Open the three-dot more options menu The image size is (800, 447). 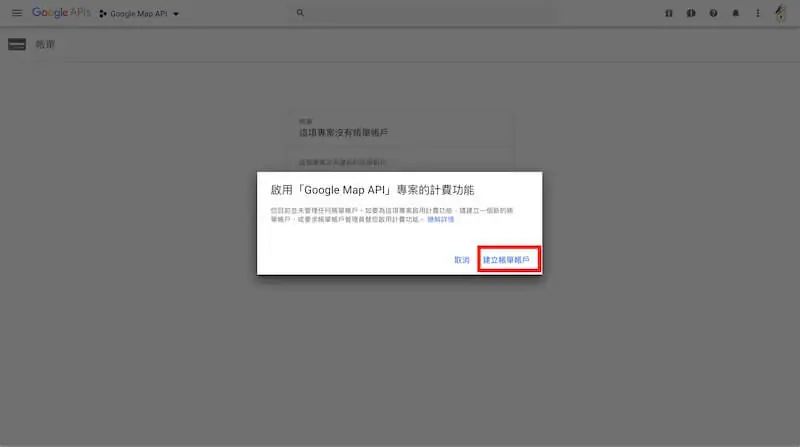pyautogui.click(x=758, y=13)
